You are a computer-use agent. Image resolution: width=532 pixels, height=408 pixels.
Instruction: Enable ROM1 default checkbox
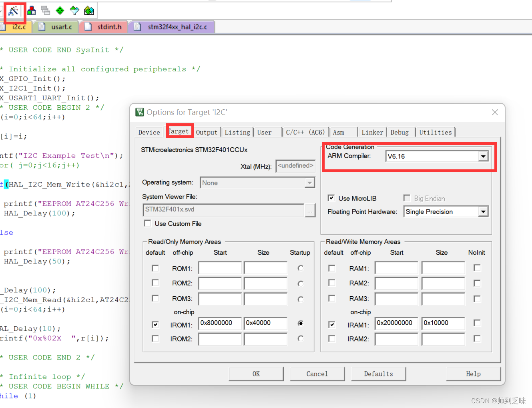click(x=155, y=268)
